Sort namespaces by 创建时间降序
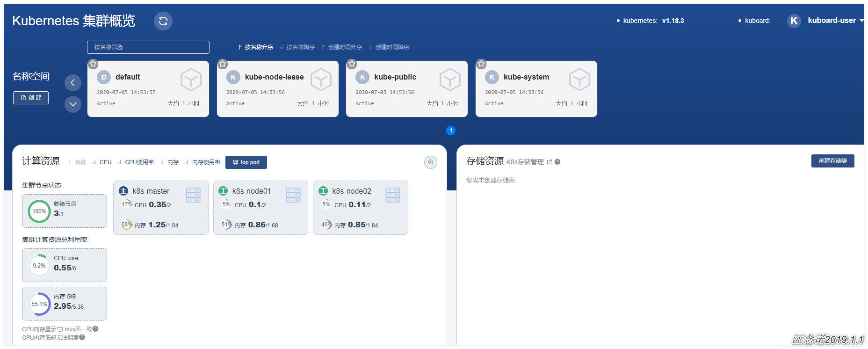 click(x=389, y=47)
